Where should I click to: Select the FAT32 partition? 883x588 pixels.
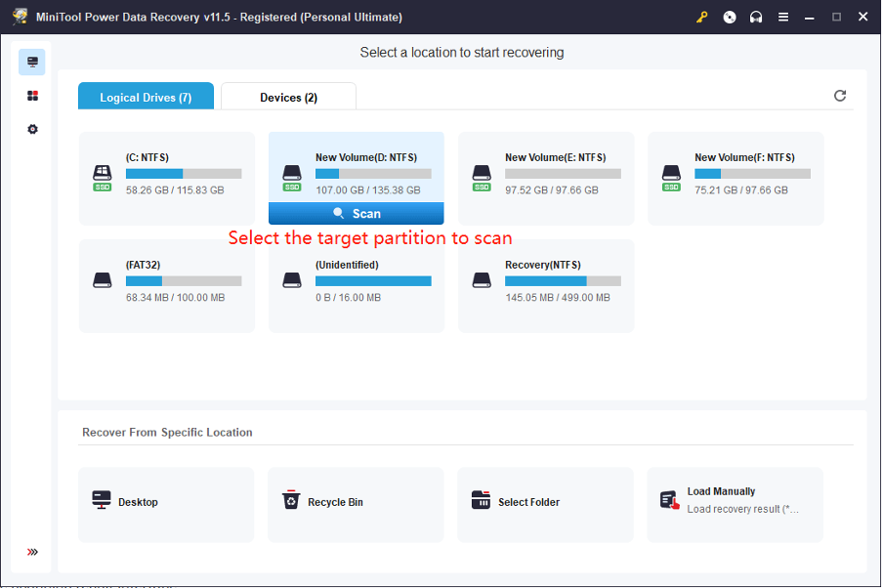pos(166,285)
